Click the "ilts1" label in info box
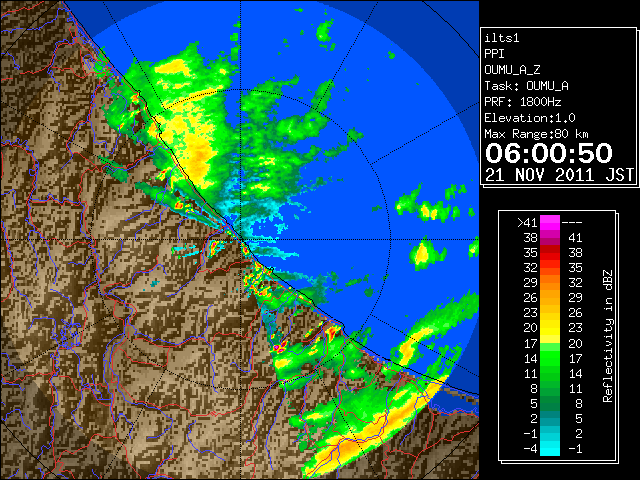The image size is (640, 480). pos(502,38)
